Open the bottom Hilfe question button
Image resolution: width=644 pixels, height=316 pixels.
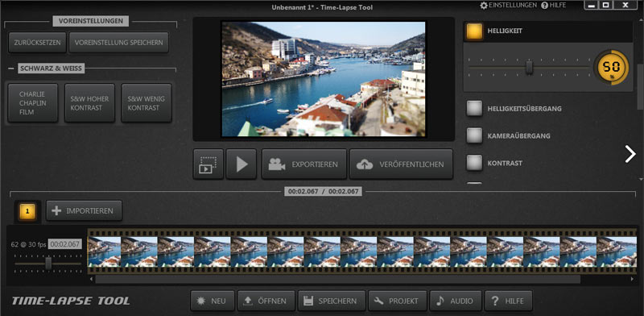(x=509, y=301)
